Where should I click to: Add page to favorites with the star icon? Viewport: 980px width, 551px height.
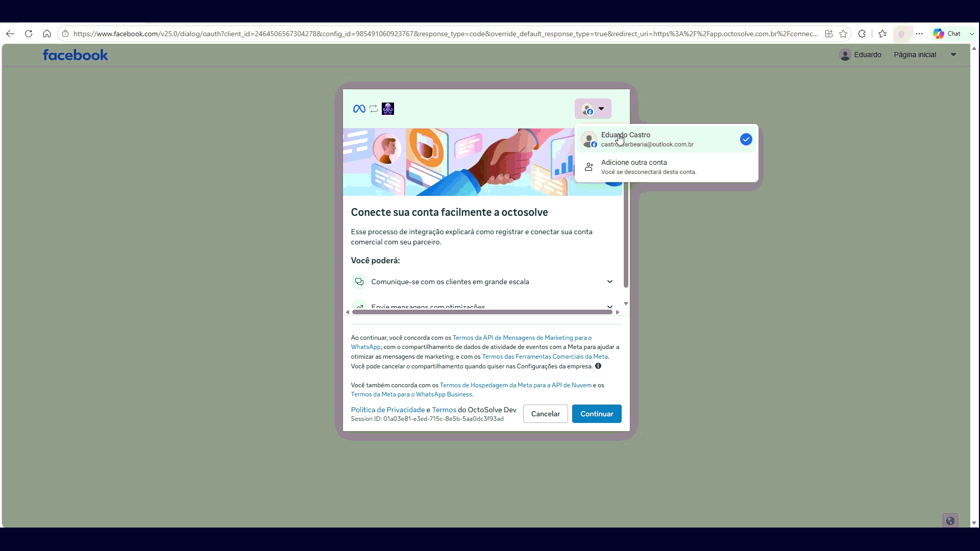point(843,34)
